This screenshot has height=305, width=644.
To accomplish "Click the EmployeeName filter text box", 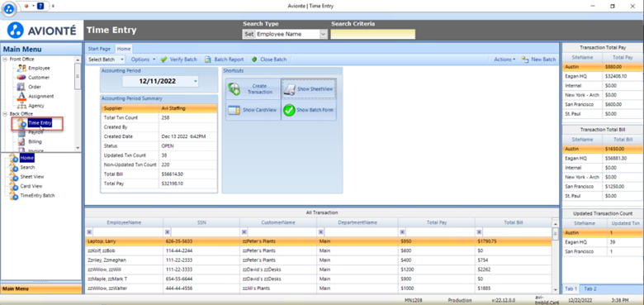I will click(127, 232).
